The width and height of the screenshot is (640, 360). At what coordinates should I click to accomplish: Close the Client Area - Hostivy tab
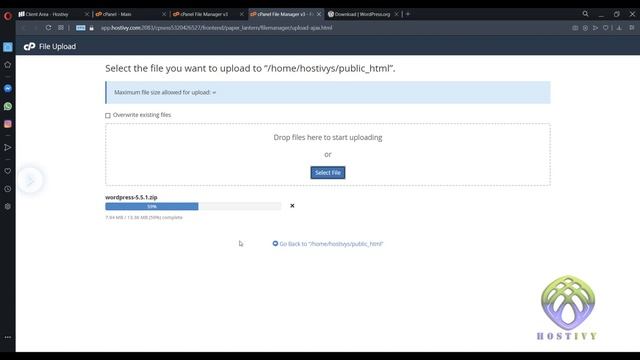point(87,14)
